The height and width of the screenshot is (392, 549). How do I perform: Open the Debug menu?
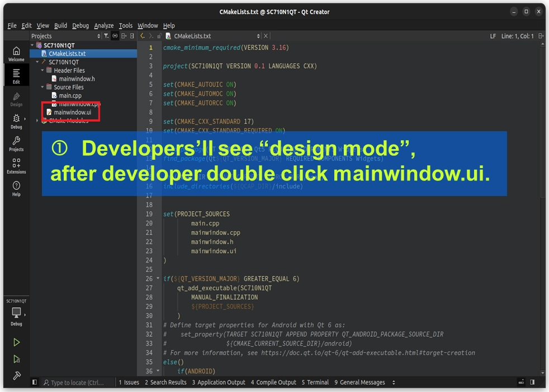tap(81, 26)
